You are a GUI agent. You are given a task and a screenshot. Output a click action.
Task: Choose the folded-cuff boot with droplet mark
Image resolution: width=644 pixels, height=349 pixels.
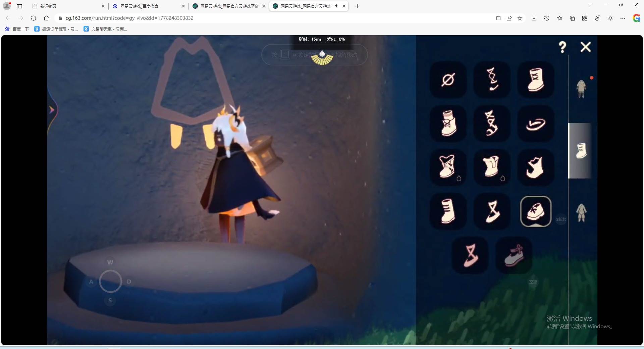coord(492,167)
